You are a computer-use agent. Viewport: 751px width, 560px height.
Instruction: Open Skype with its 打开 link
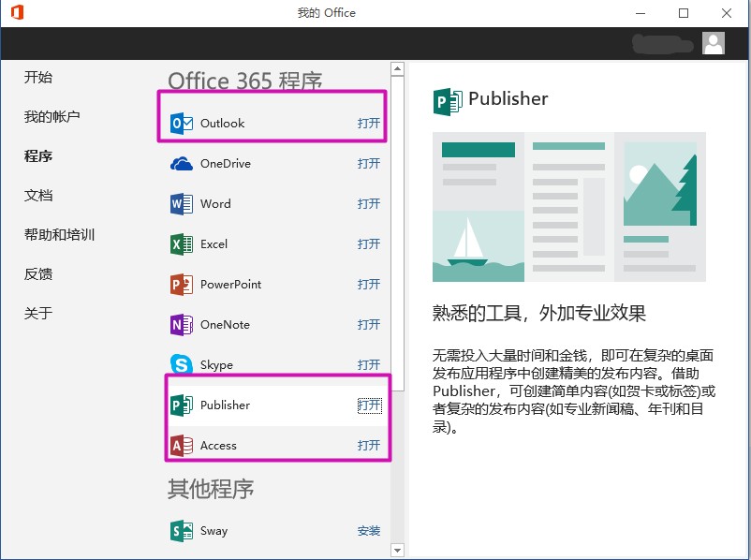pos(369,364)
